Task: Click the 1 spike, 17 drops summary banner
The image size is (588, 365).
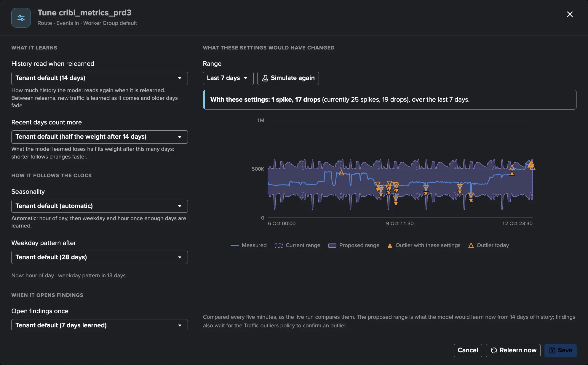Action: (x=390, y=100)
